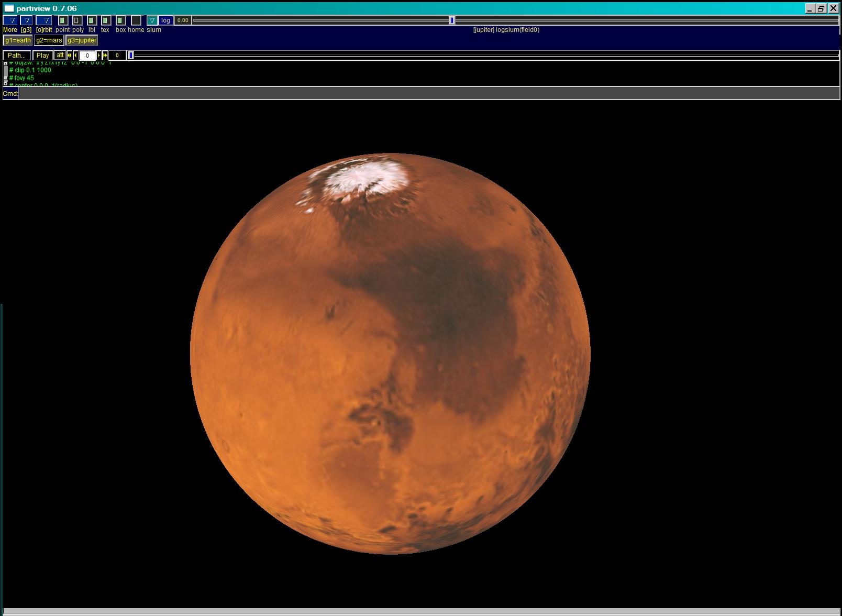Image resolution: width=842 pixels, height=616 pixels.
Task: Click the '# fovy 45' console line
Action: coord(21,78)
